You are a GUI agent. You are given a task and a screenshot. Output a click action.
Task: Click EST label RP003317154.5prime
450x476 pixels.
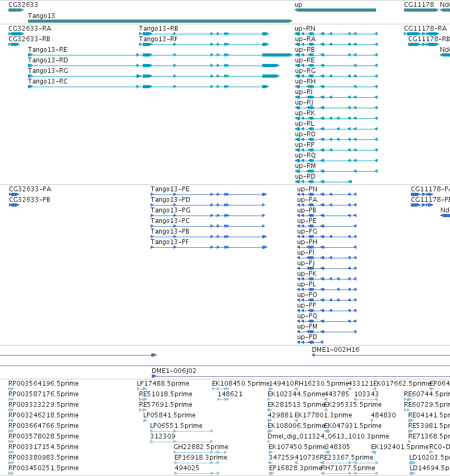click(43, 447)
